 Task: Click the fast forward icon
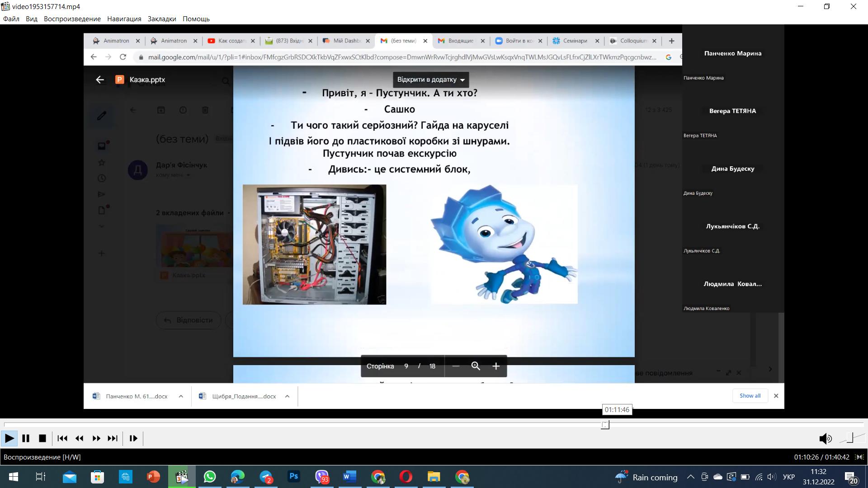(96, 438)
